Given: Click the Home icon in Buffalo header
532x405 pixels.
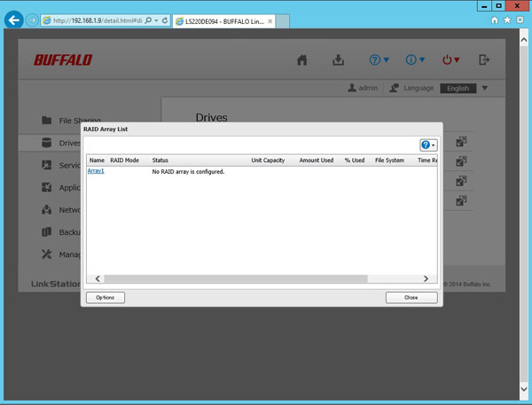Looking at the screenshot, I should coord(302,60).
